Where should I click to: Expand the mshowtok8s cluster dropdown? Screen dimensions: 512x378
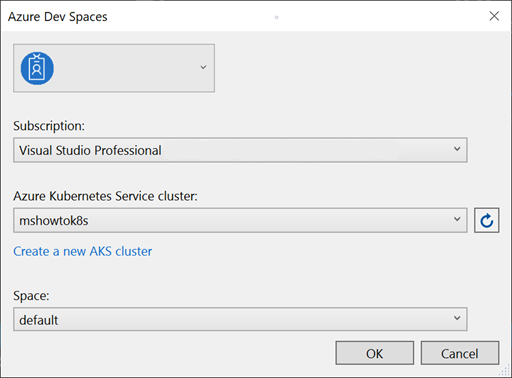(240, 220)
